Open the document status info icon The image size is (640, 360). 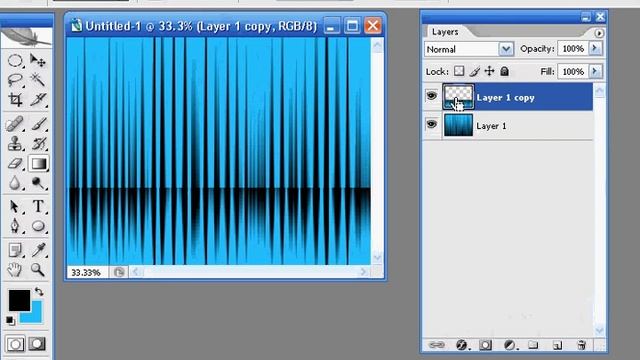[x=119, y=272]
